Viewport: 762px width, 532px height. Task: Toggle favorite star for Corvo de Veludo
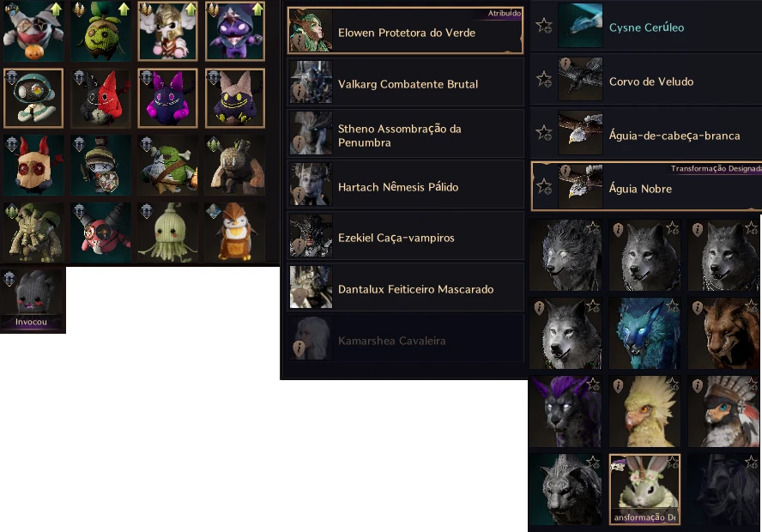(544, 79)
